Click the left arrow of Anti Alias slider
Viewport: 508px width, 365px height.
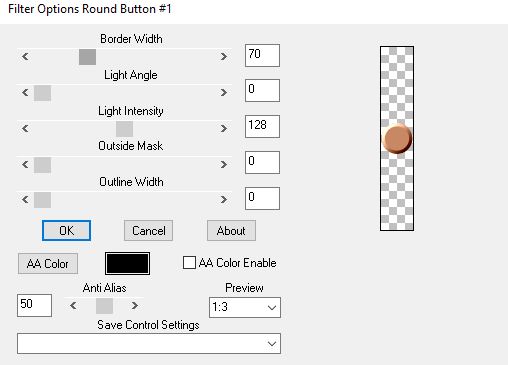pyautogui.click(x=73, y=305)
